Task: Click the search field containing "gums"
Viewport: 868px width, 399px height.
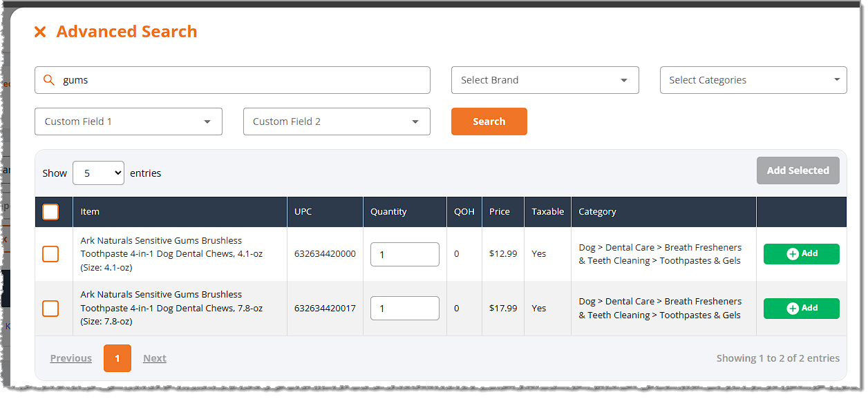Action: [232, 80]
